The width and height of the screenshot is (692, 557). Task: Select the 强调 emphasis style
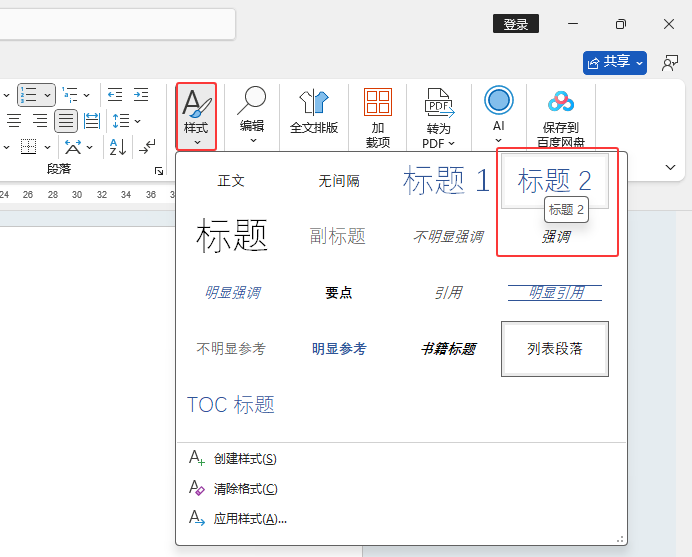556,237
